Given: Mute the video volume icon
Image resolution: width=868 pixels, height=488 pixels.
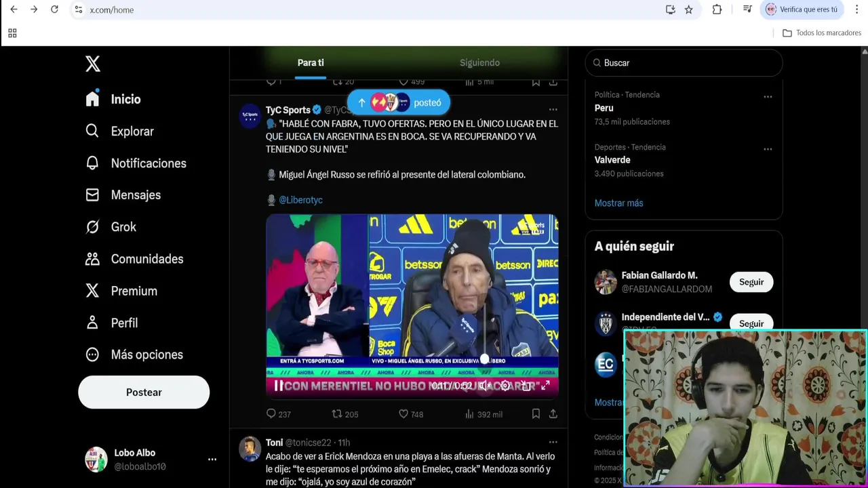Looking at the screenshot, I should pyautogui.click(x=484, y=386).
